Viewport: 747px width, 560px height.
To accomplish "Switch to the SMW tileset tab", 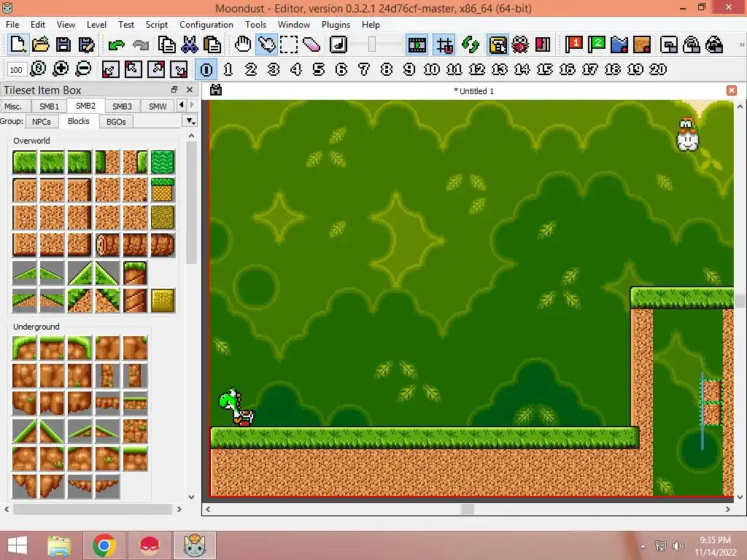I will (158, 106).
